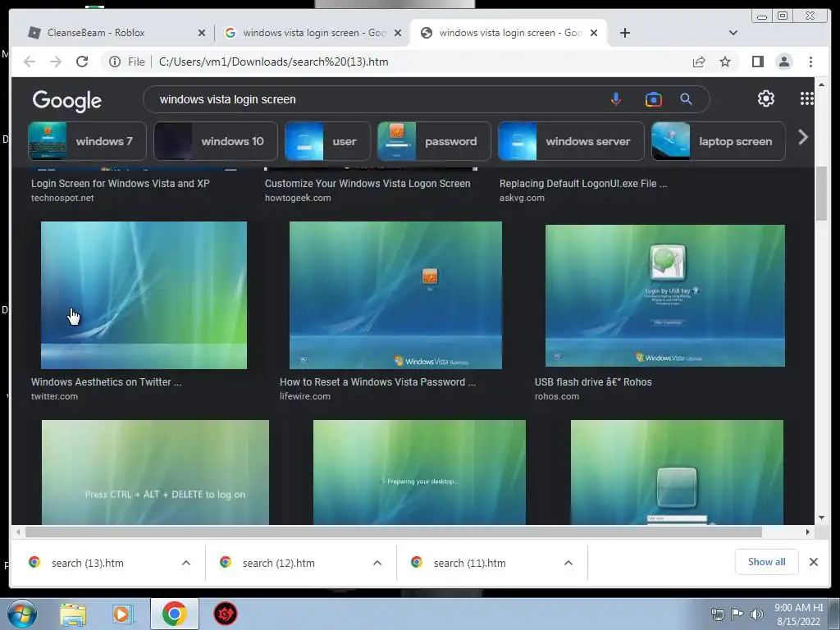Expand options for search (13).htm download

[186, 563]
